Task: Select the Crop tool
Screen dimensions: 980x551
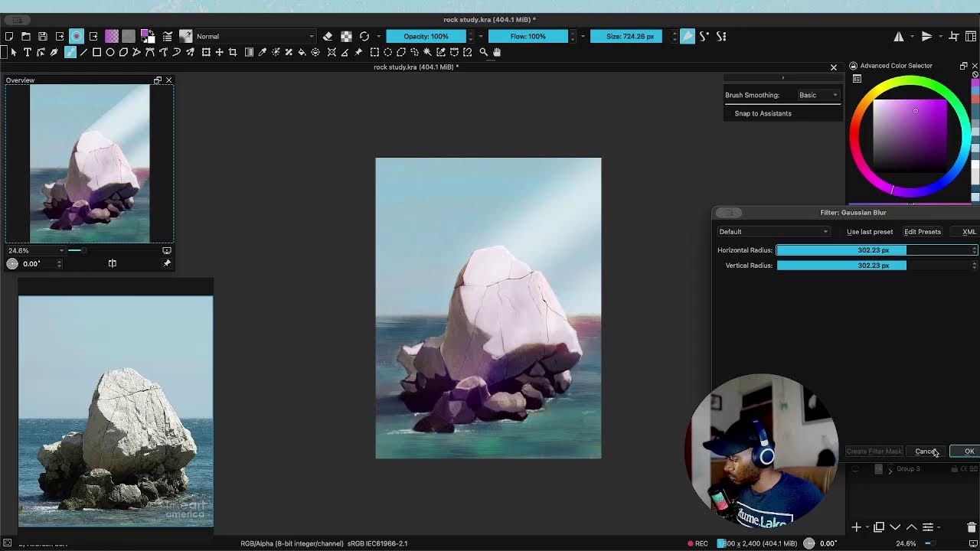Action: pos(233,52)
